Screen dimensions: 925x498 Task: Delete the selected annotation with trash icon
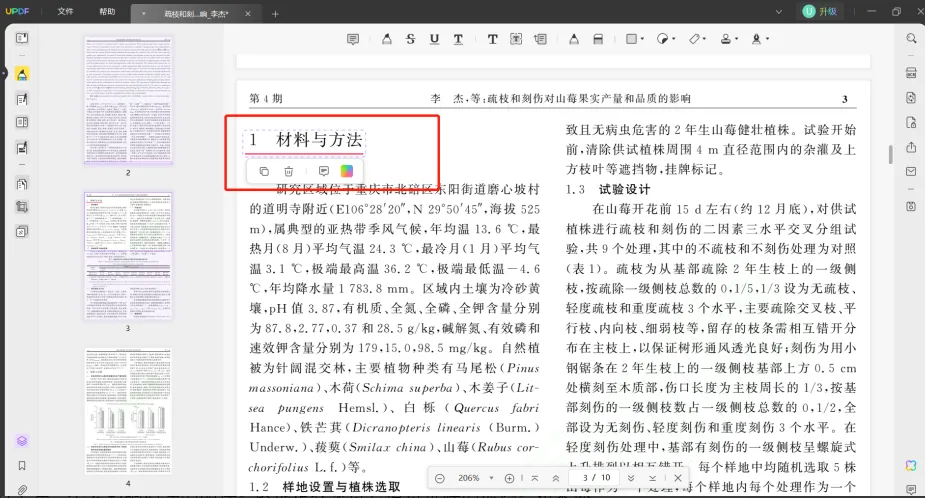[x=289, y=171]
